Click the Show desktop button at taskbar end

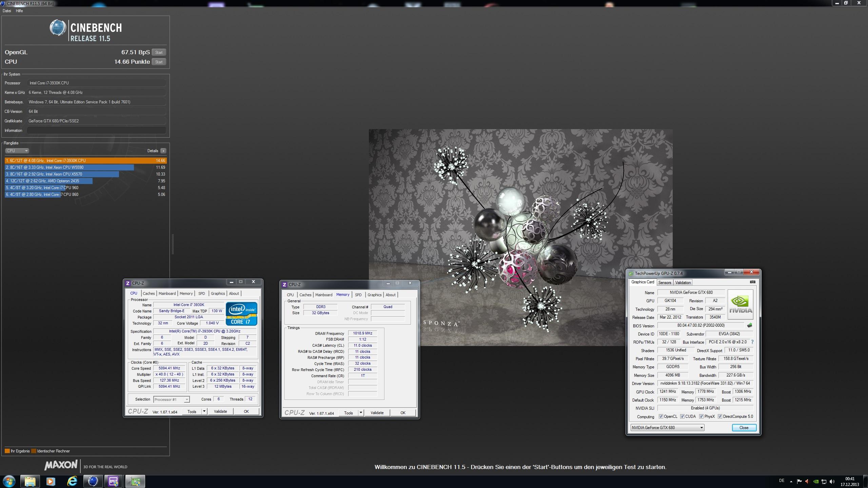click(x=865, y=482)
